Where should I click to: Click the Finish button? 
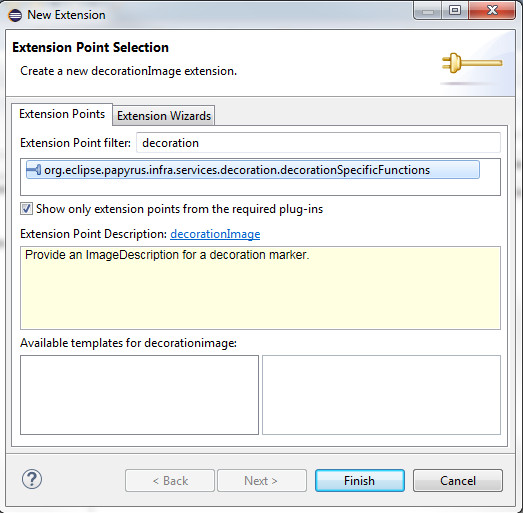tap(360, 481)
